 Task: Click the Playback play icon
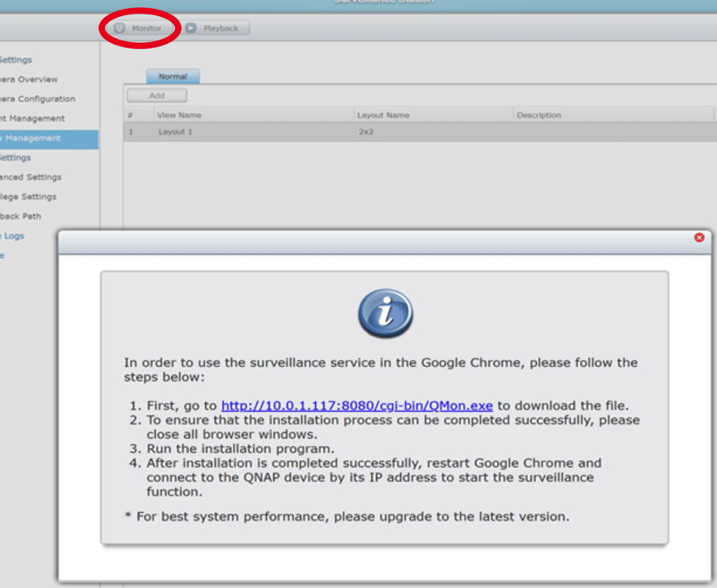[191, 29]
